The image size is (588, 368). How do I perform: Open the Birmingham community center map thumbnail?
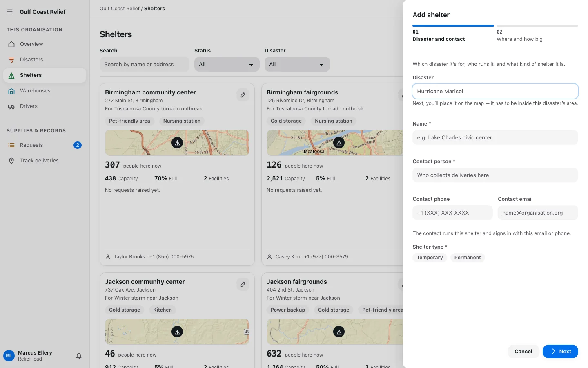(x=177, y=143)
